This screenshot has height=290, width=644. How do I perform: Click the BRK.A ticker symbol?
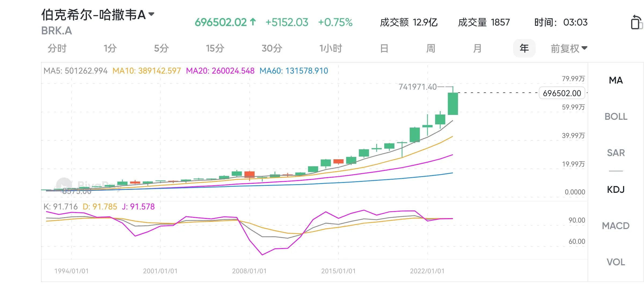57,31
